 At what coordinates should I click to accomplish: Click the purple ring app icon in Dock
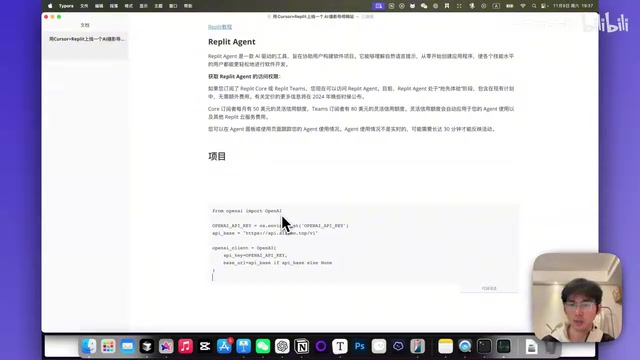click(321, 347)
